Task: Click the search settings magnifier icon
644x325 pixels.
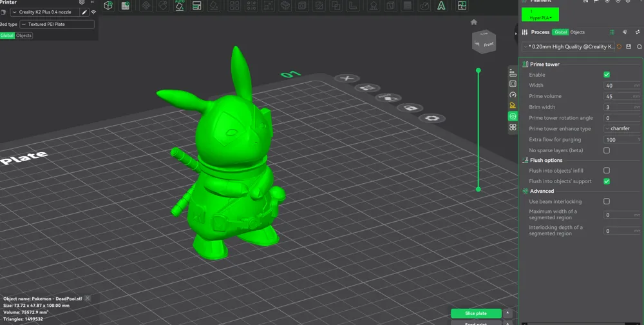Action: point(639,47)
